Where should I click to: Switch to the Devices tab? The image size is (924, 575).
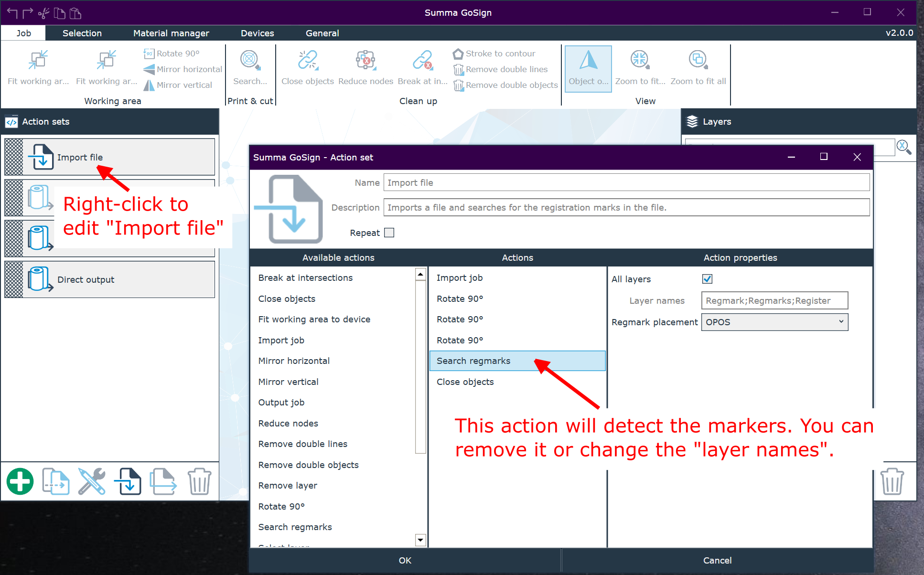point(258,33)
